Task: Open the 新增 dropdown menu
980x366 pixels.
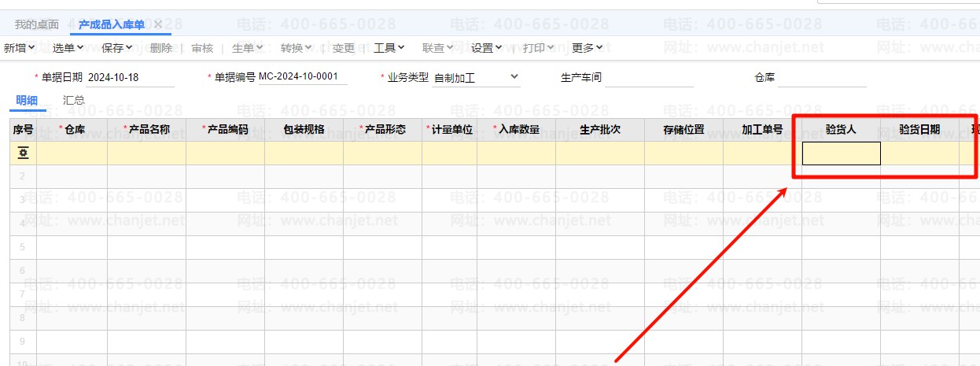Action: (20, 48)
